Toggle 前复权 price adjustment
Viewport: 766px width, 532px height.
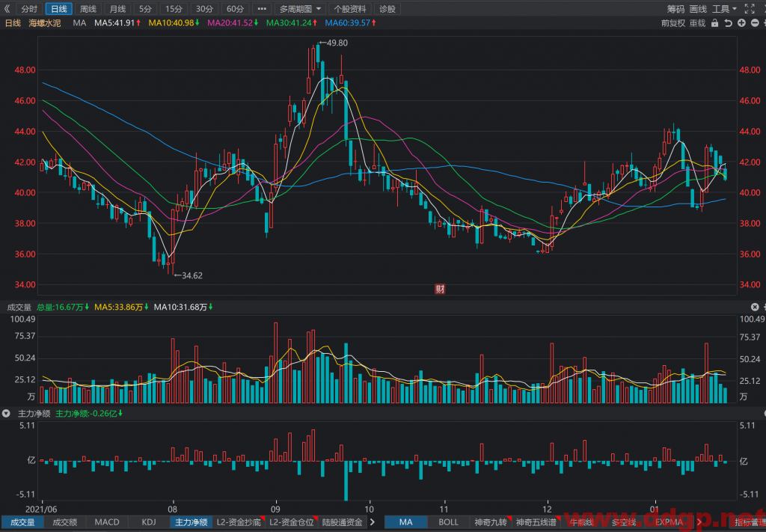[673, 23]
